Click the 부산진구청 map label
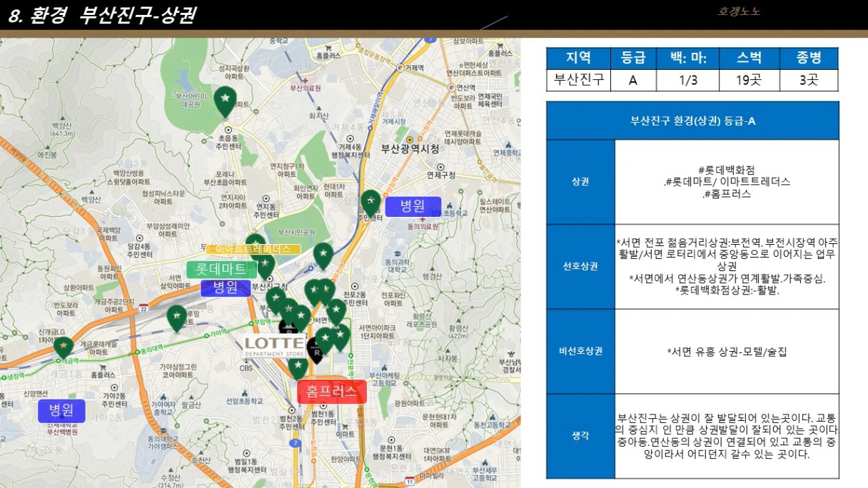The height and width of the screenshot is (488, 868). [269, 285]
